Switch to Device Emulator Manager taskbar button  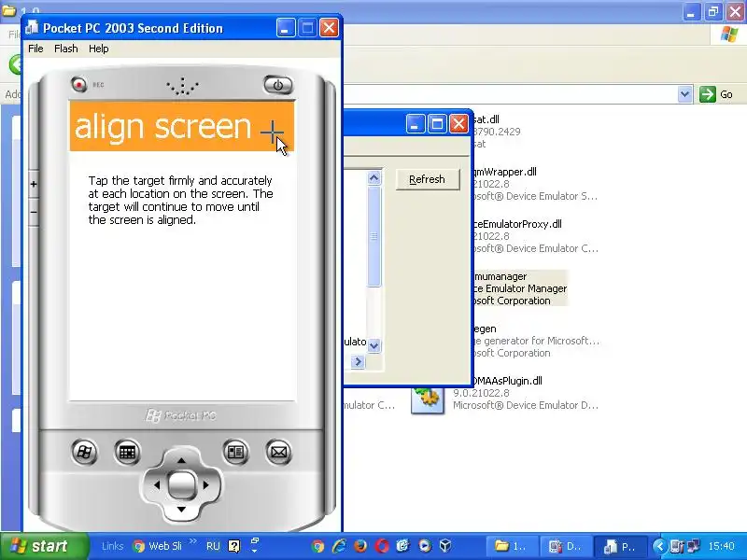point(565,546)
